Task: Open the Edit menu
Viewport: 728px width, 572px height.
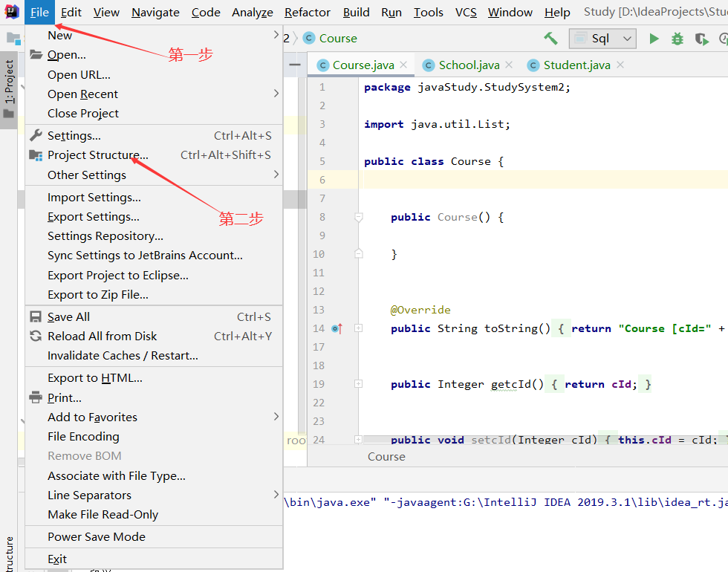Action: tap(71, 12)
